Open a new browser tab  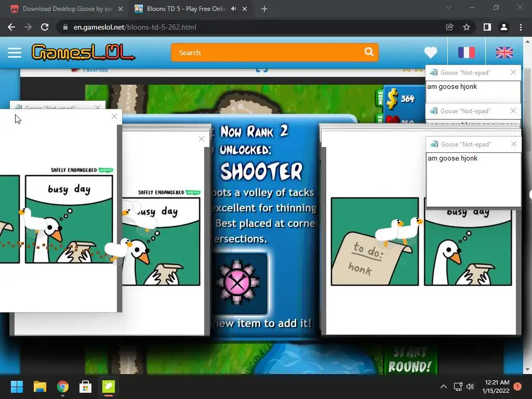(264, 9)
